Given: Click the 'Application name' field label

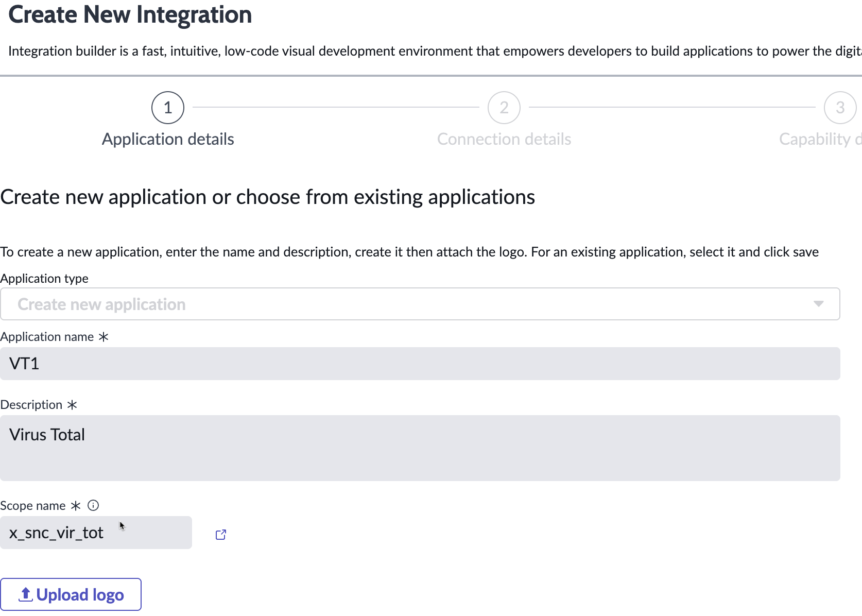Looking at the screenshot, I should coord(47,337).
